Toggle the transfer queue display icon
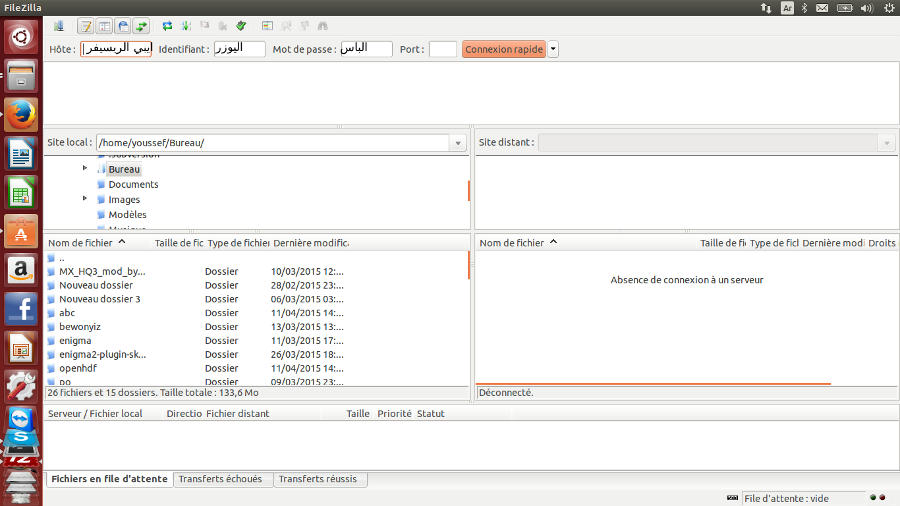900x506 pixels. point(141,26)
